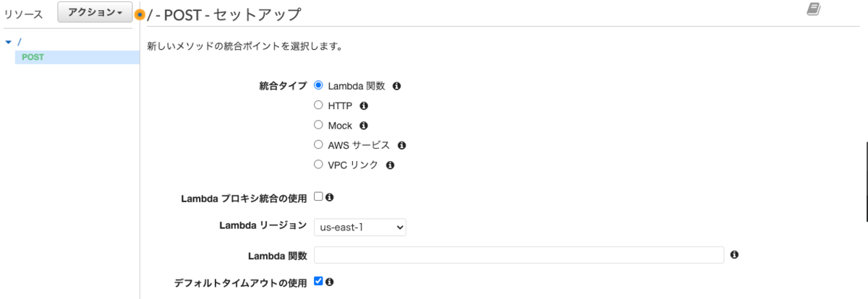Open the アクション dropdown menu
The width and height of the screenshot is (868, 299).
pyautogui.click(x=95, y=13)
